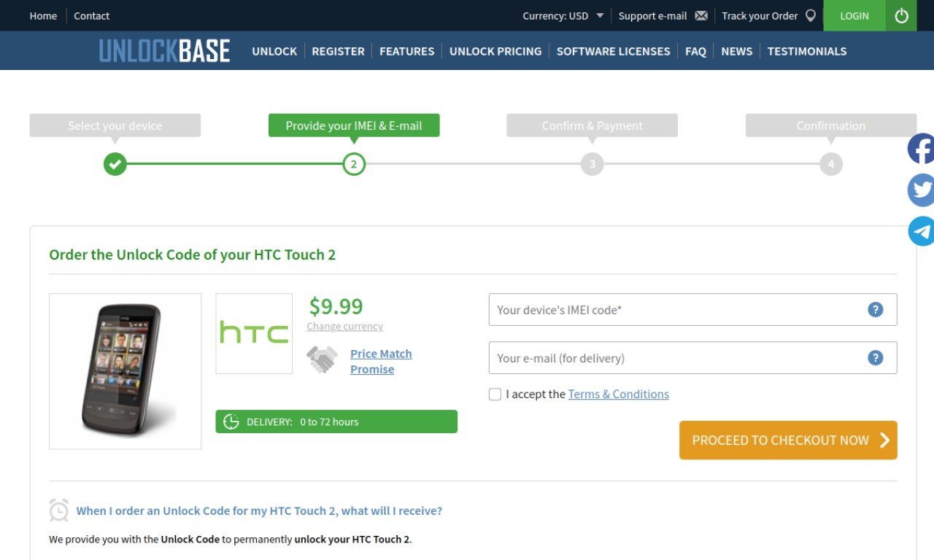Click the Confirm & Payment step tab
The height and width of the screenshot is (560, 934).
(x=593, y=125)
